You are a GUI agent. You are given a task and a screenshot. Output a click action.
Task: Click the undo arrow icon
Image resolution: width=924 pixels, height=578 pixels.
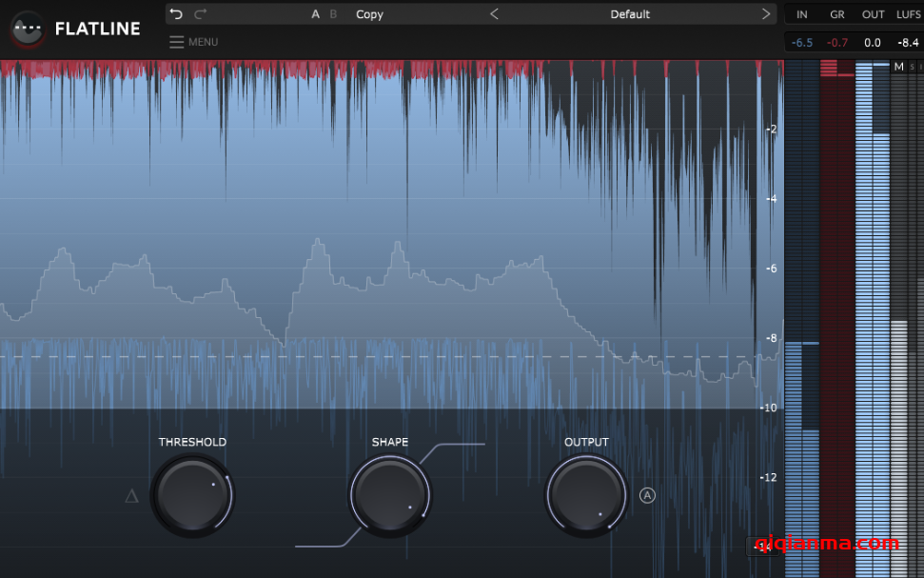coord(176,14)
